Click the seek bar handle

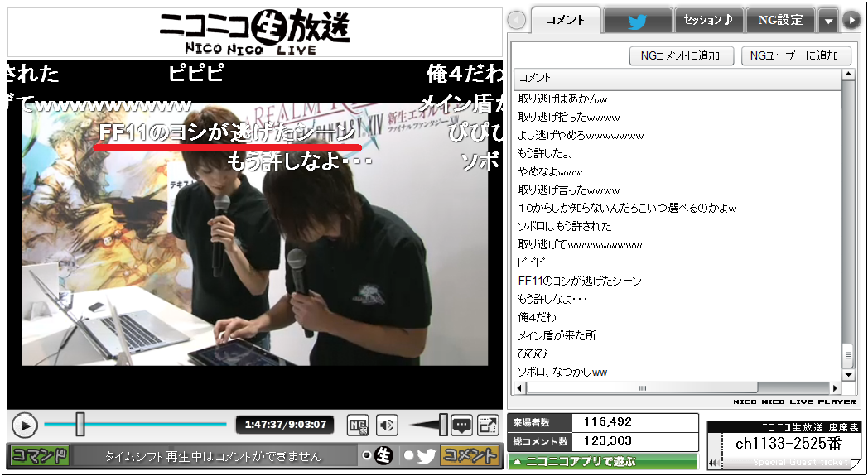(x=80, y=425)
